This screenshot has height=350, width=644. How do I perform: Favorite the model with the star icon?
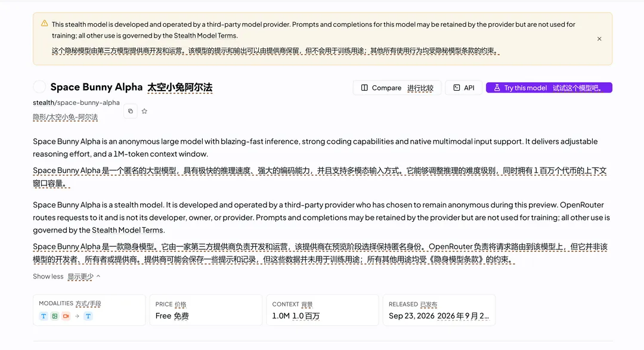(x=144, y=111)
